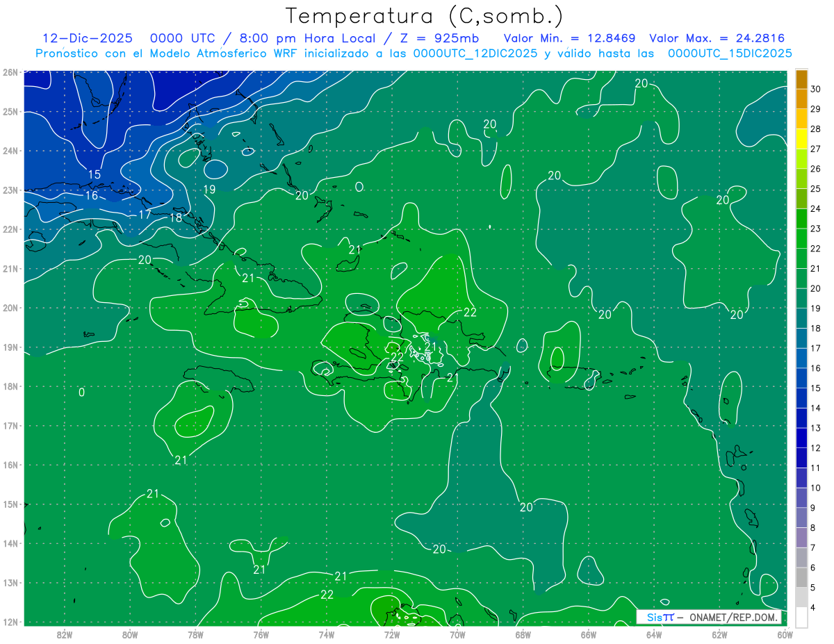Click the "19" contour label on the map

[209, 190]
